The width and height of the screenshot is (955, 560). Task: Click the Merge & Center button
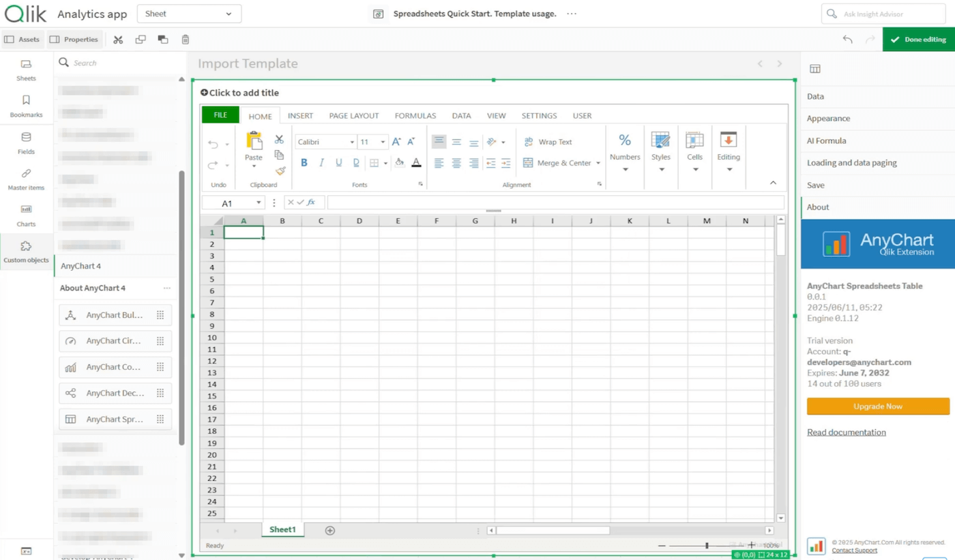[x=562, y=163]
